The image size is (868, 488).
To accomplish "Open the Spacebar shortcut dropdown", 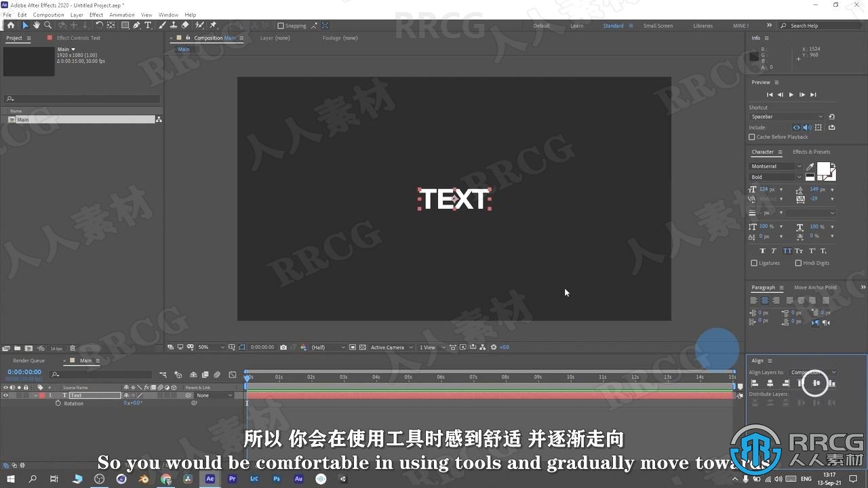I will (x=787, y=117).
